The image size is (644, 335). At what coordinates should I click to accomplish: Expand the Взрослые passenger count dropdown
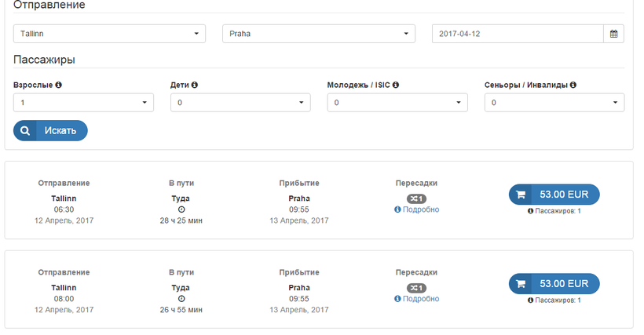coord(83,103)
